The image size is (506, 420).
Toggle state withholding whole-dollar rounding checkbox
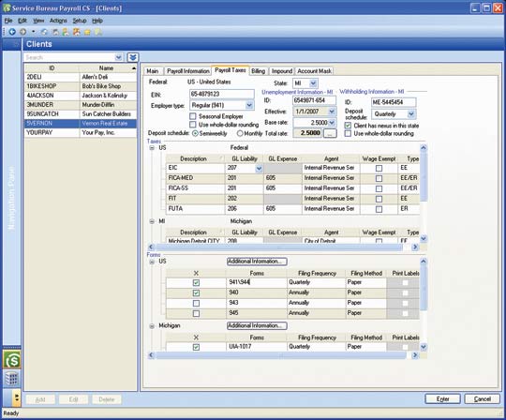pos(348,133)
